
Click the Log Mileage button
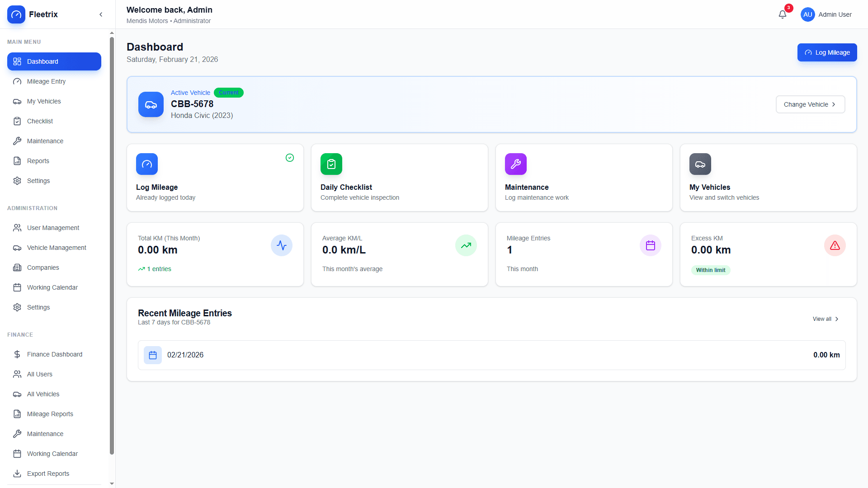point(827,52)
